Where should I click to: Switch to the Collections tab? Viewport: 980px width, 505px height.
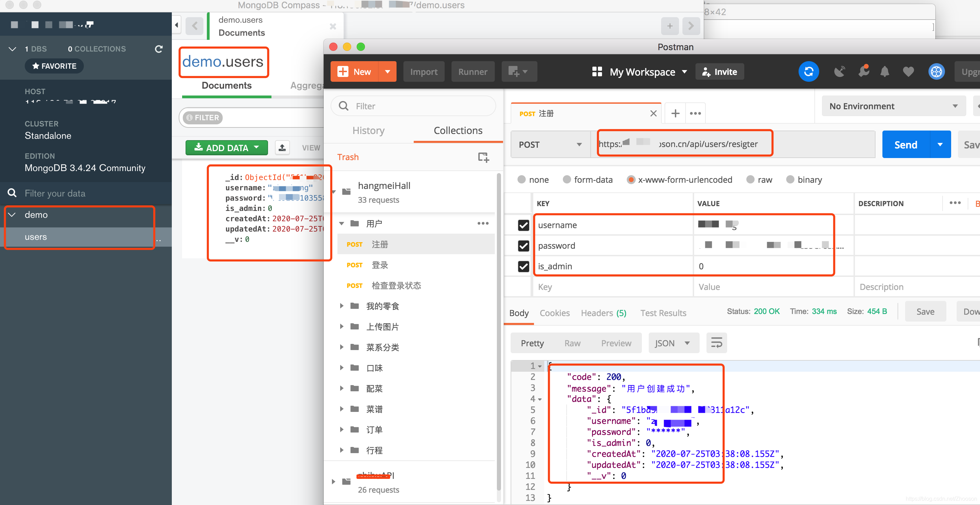pos(458,131)
